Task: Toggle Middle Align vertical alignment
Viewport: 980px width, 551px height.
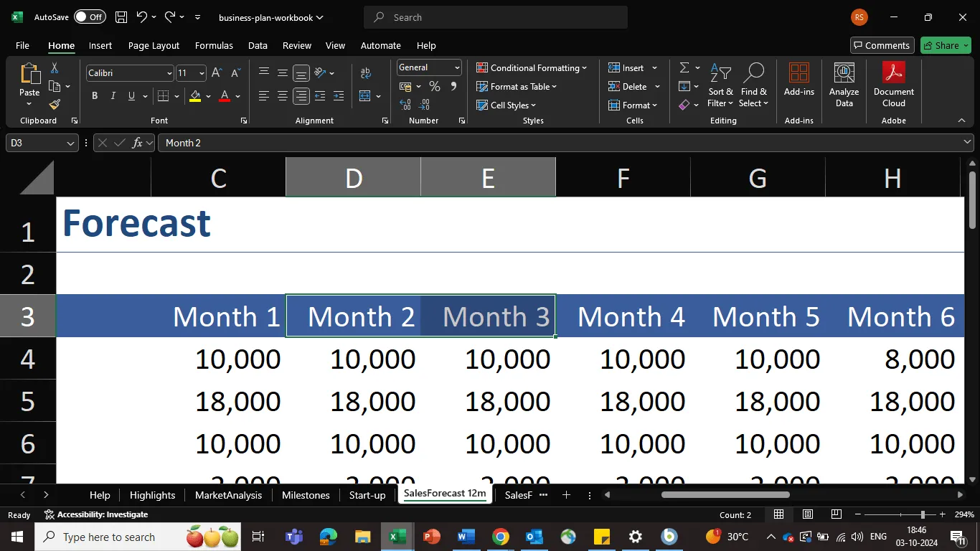Action: point(283,73)
